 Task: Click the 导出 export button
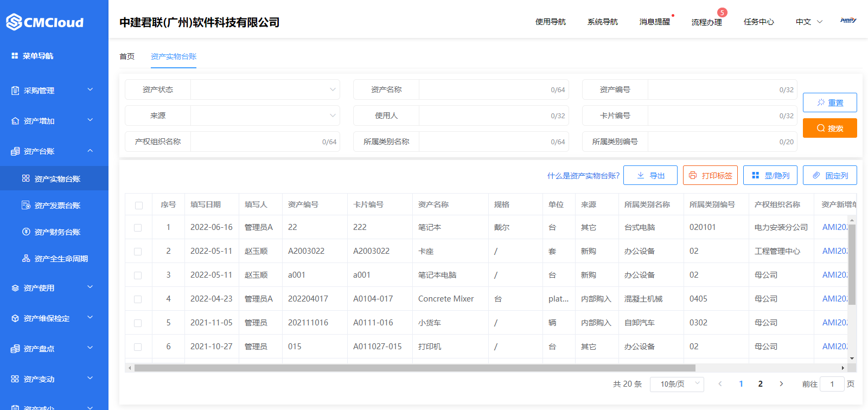[x=650, y=175]
